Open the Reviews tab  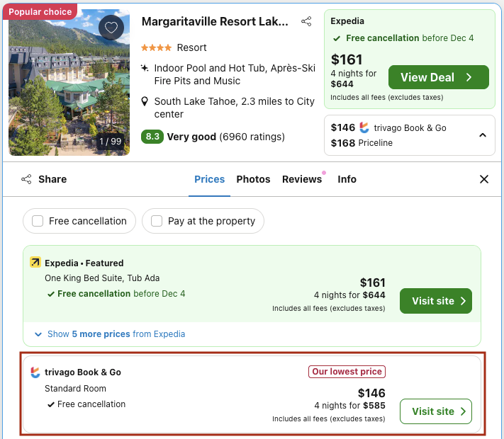[302, 179]
